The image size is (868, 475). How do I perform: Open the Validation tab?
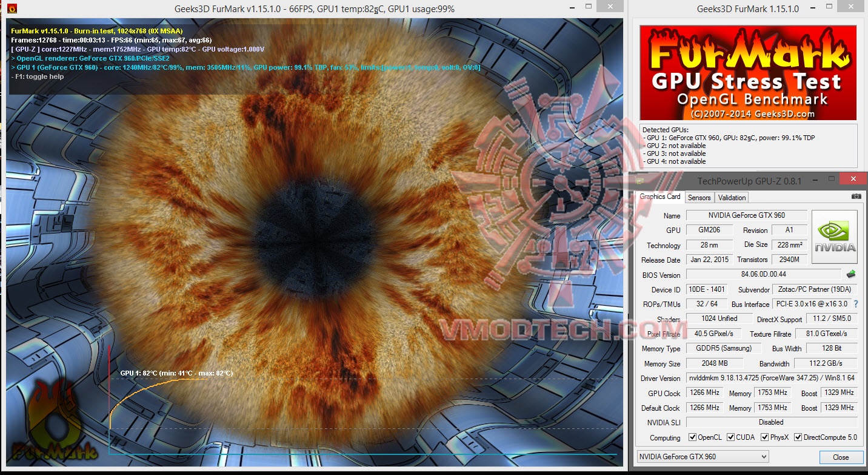coord(732,197)
